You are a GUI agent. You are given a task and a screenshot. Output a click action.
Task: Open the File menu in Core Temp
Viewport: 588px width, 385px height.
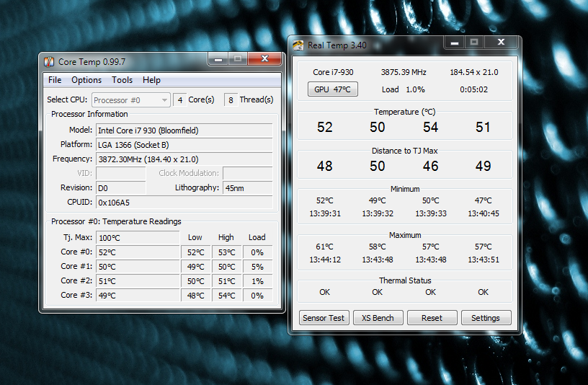(55, 80)
